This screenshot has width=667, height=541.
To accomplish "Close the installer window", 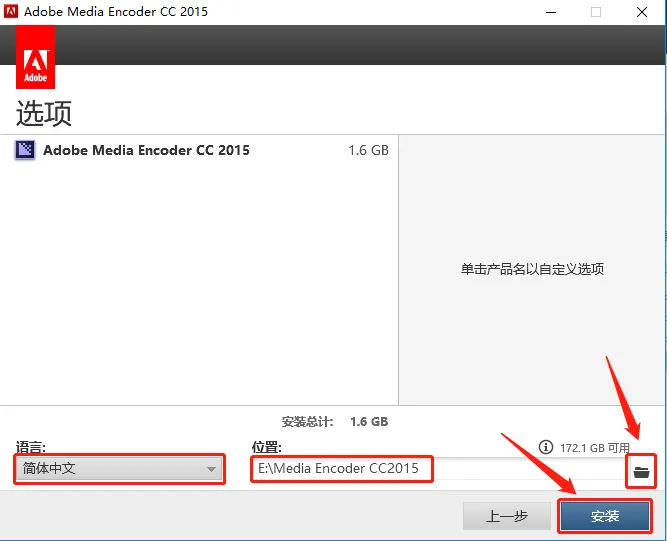I will coord(642,12).
